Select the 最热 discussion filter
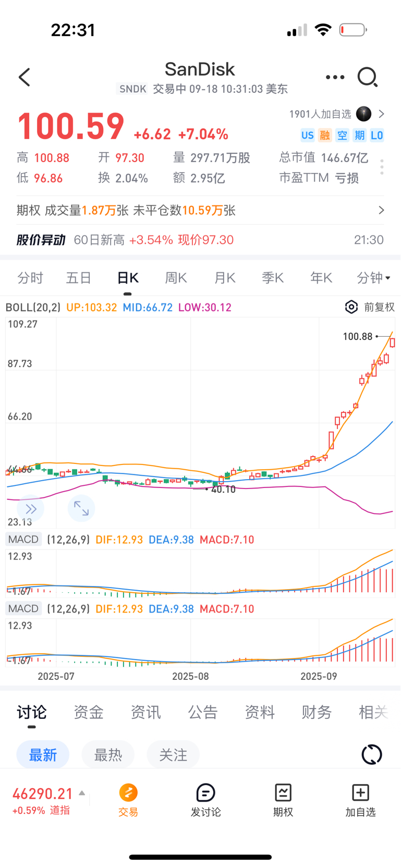 pyautogui.click(x=108, y=755)
